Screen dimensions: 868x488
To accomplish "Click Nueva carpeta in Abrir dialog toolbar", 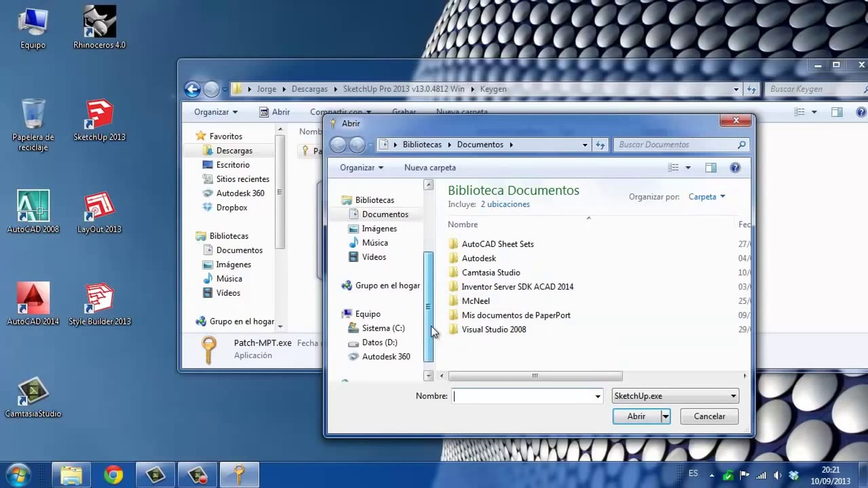I will [429, 168].
